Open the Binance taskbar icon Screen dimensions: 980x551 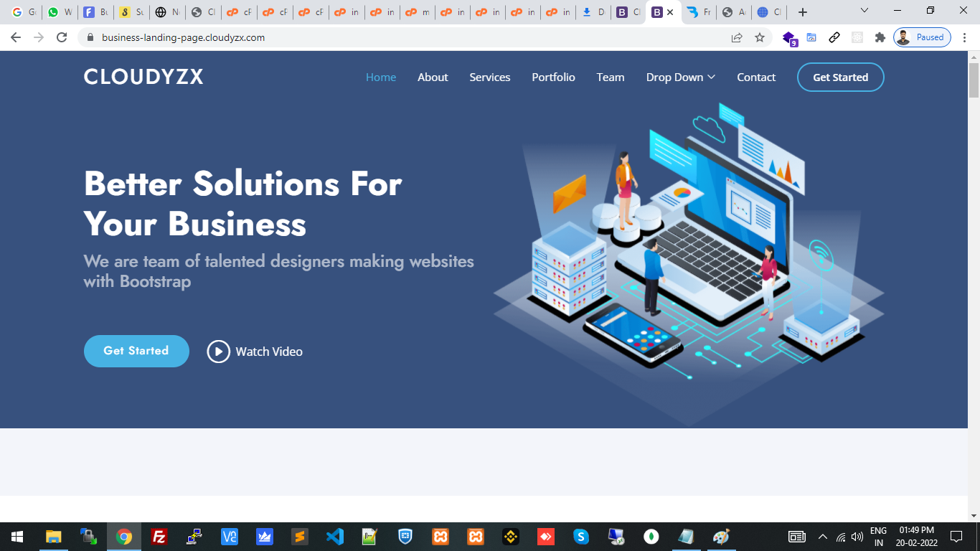[x=511, y=537]
